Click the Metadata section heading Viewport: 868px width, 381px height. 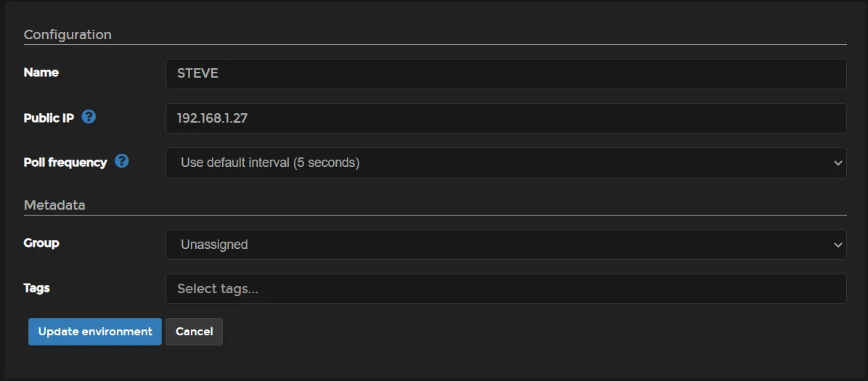pyautogui.click(x=54, y=205)
